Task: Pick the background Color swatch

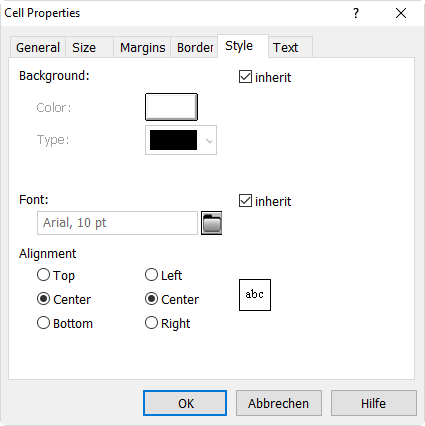Action: (x=171, y=107)
